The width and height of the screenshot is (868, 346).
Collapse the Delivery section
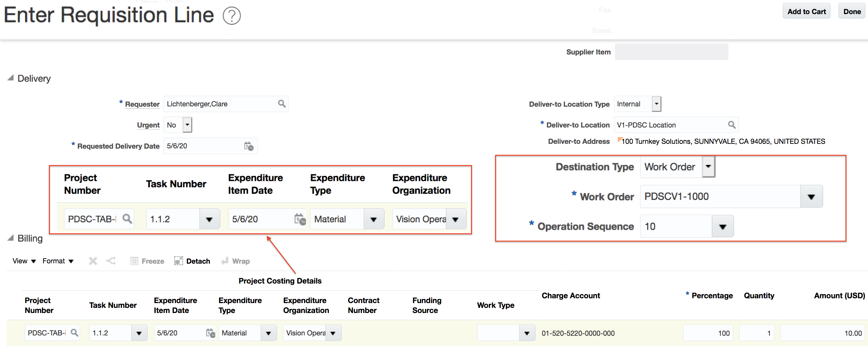(x=11, y=78)
